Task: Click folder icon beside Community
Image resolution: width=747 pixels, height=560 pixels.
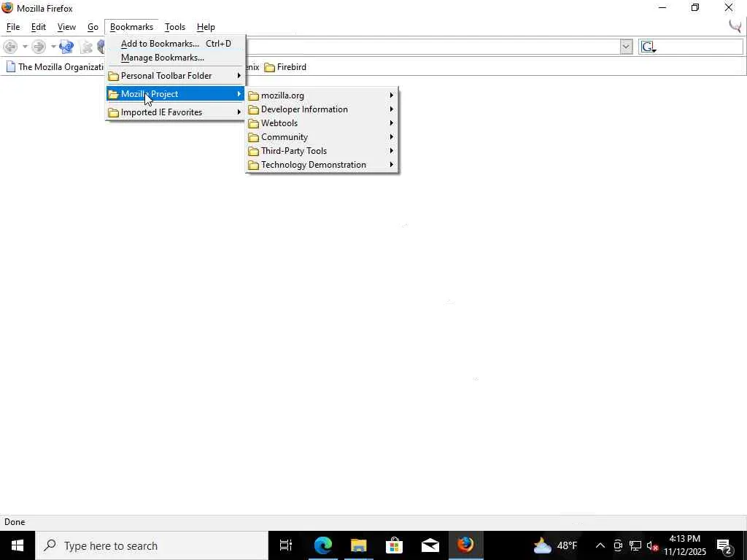Action: click(253, 137)
